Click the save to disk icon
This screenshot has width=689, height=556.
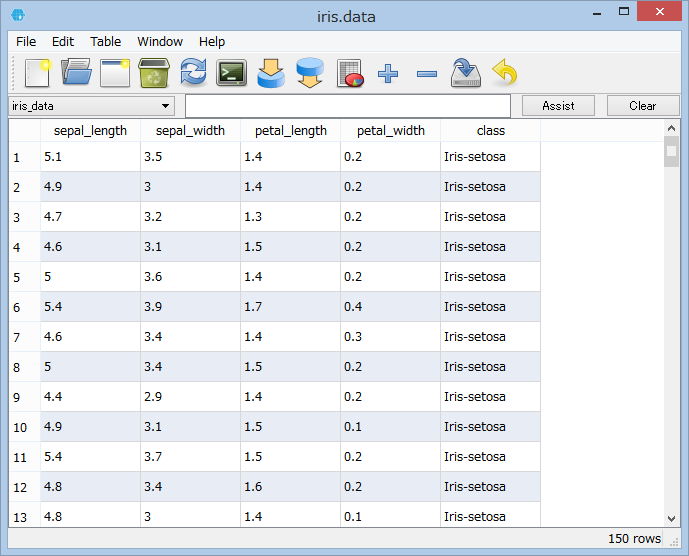point(466,73)
